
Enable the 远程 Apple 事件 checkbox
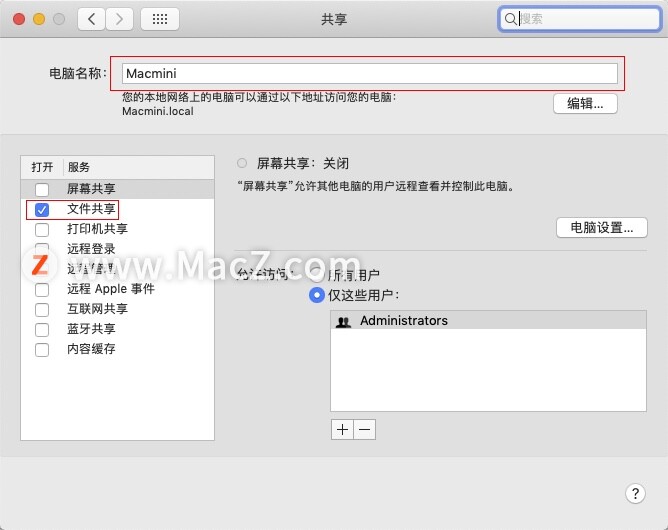42,290
